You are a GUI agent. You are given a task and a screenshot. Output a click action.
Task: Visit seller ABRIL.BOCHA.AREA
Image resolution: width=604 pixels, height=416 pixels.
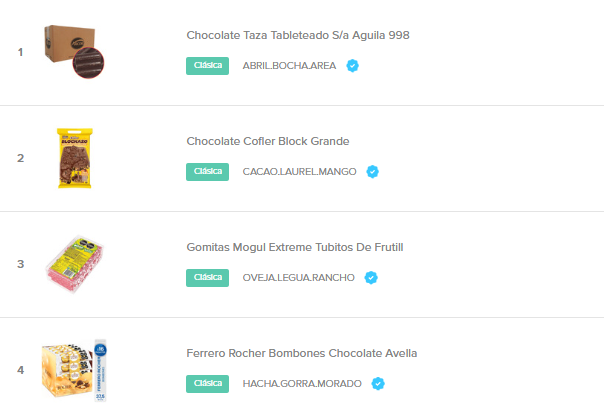click(x=289, y=65)
